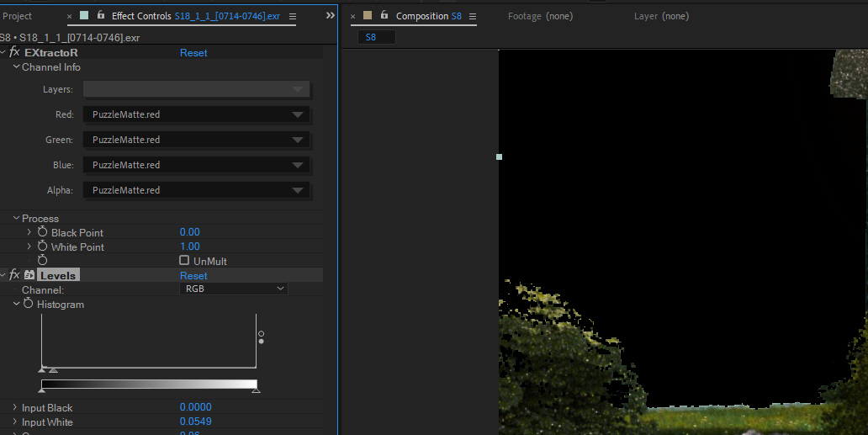Image resolution: width=868 pixels, height=435 pixels.
Task: Expand the Black Point property
Action: (x=29, y=232)
